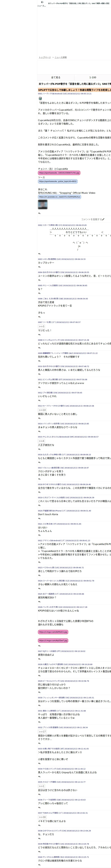Screen dimensions: 111x868
Task: Follow the >>17 anchor in post 0032
Action: (x=42, y=732)
